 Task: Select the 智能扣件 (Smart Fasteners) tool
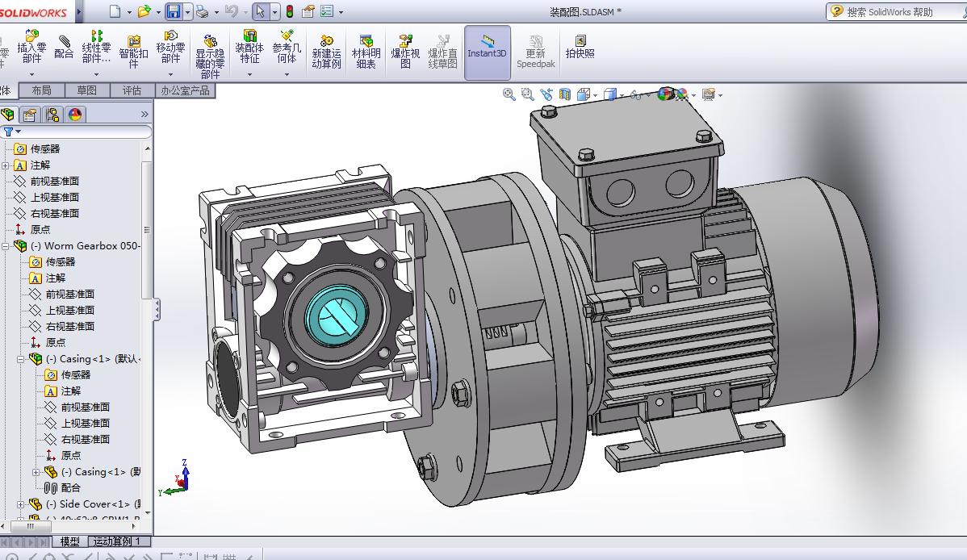point(133,48)
